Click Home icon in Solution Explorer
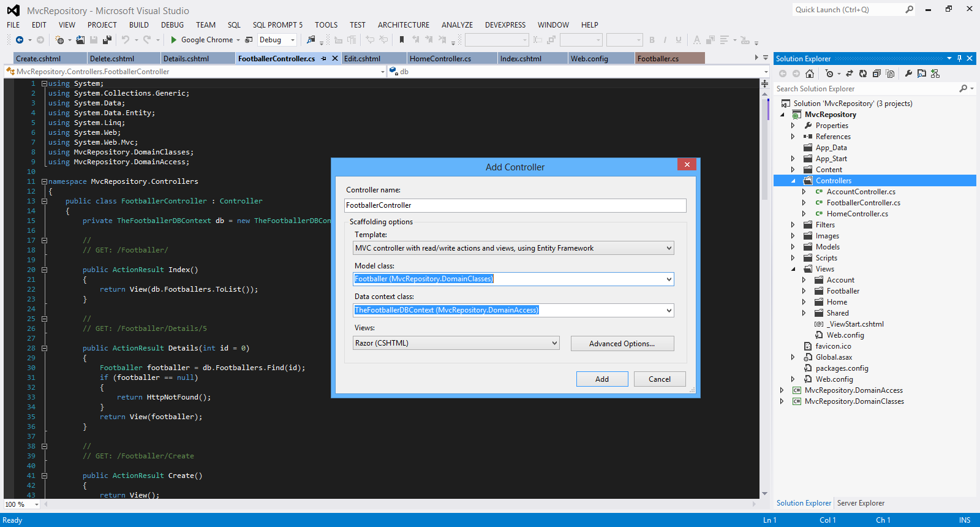 [x=810, y=74]
